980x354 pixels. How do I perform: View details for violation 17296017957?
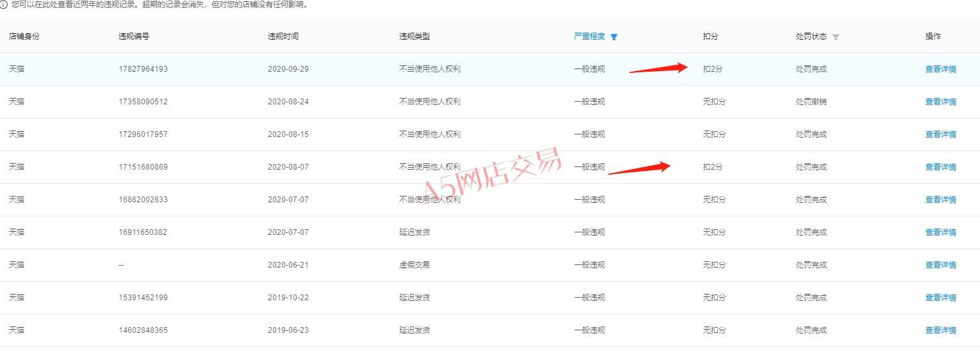[940, 134]
